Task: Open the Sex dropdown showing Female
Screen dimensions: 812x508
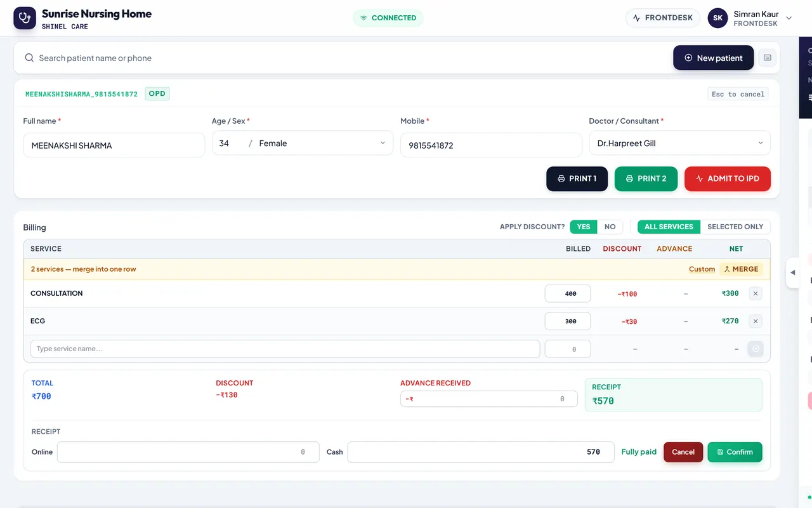Action: click(x=323, y=144)
